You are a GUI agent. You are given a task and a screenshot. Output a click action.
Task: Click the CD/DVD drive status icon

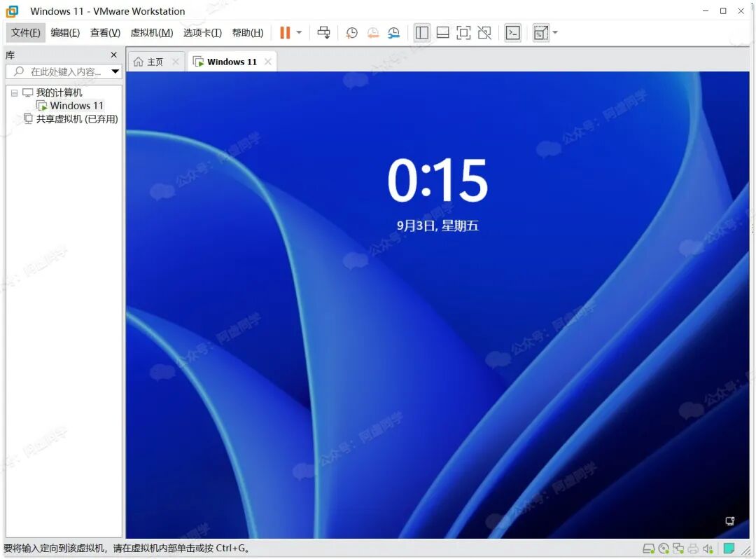click(x=664, y=548)
